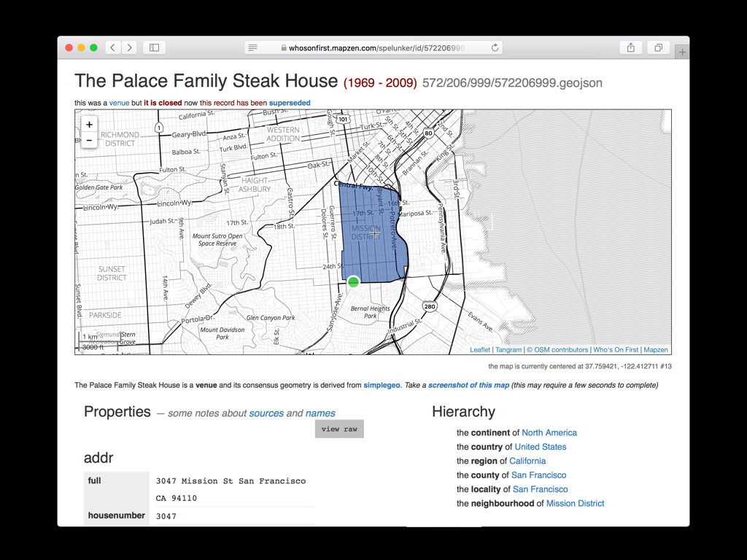This screenshot has height=560, width=747.
Task: Open the California region link
Action: pos(527,461)
